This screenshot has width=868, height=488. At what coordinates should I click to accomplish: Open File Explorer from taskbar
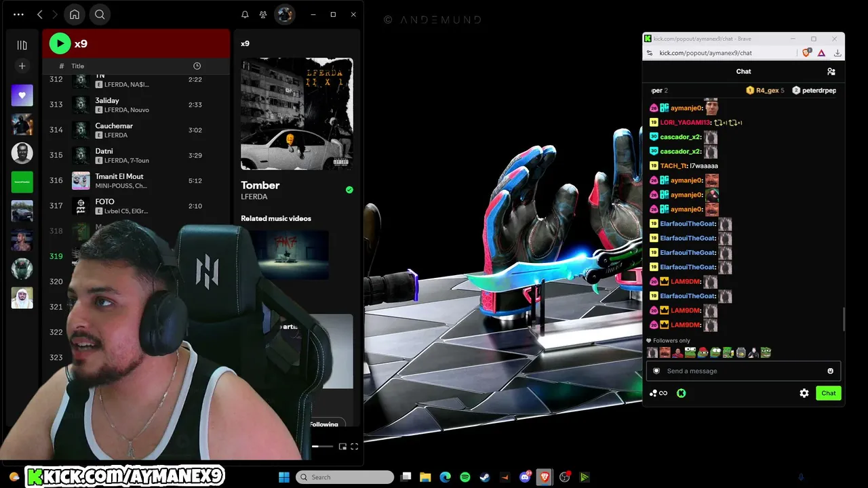tap(425, 477)
